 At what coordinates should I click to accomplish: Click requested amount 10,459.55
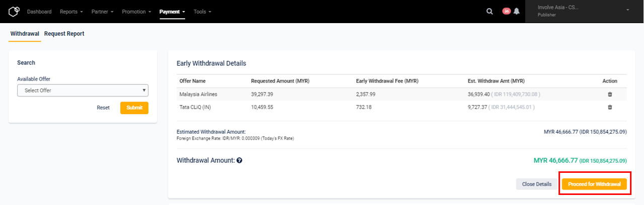coord(263,107)
